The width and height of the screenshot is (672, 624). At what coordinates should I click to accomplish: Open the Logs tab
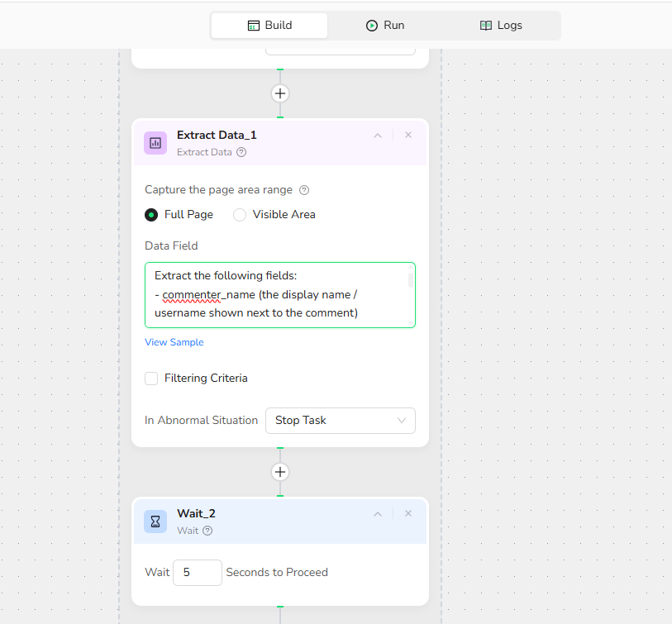coord(501,26)
